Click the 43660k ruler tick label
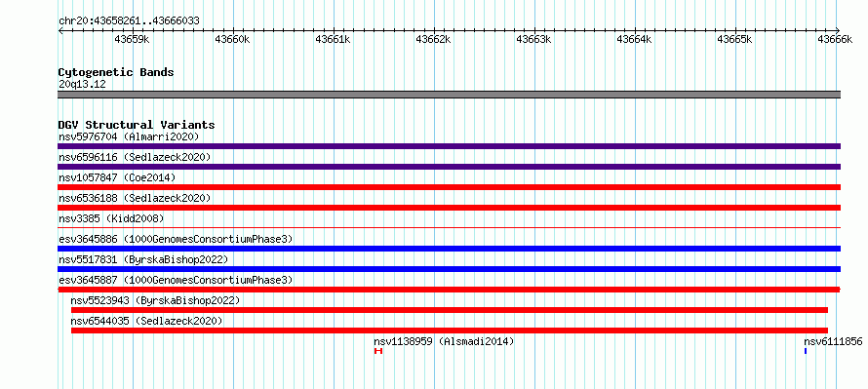The height and width of the screenshot is (389, 868). (x=232, y=39)
